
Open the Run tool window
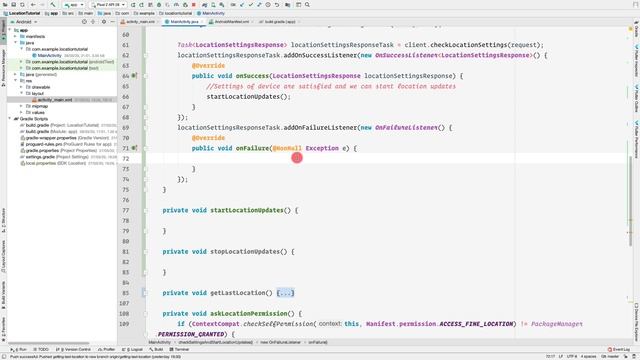(x=19, y=349)
